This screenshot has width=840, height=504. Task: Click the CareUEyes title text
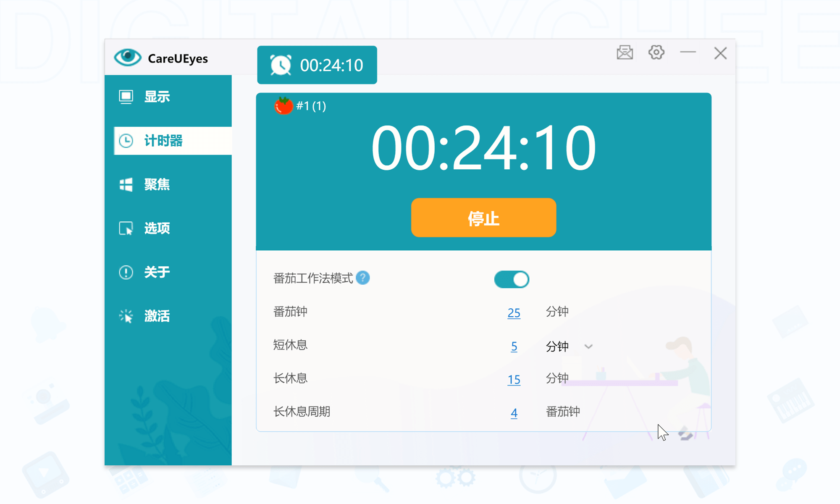click(x=178, y=59)
